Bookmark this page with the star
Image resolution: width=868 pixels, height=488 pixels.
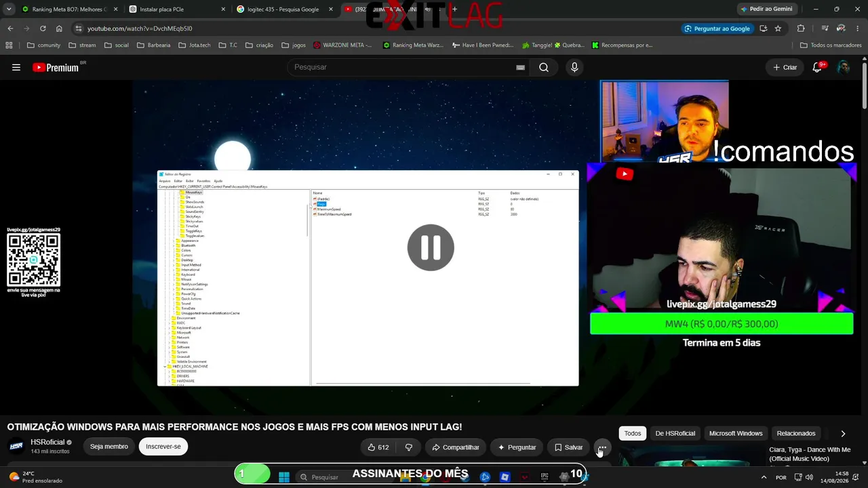coord(778,28)
